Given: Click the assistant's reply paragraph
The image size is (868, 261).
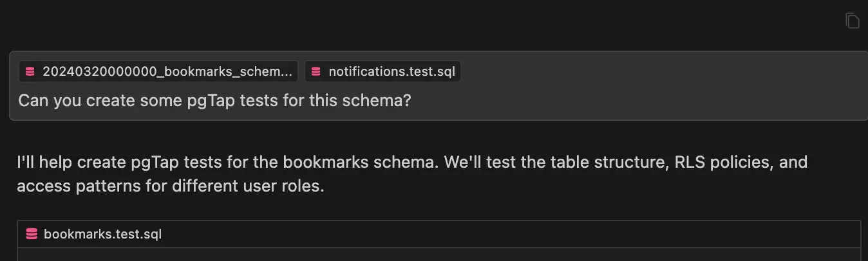Looking at the screenshot, I should tap(412, 174).
